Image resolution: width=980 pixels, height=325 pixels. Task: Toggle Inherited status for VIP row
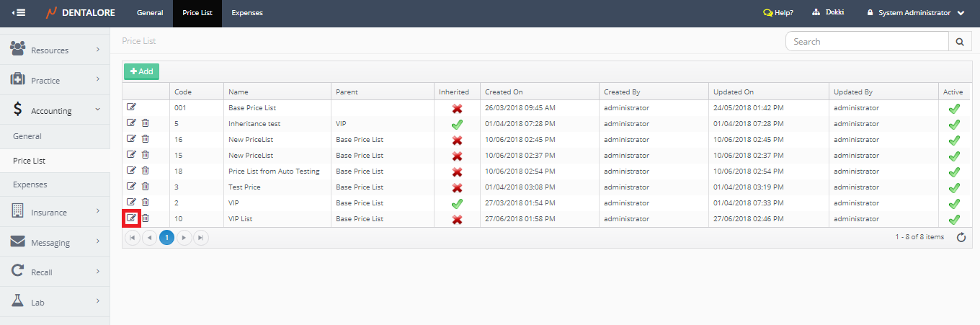point(457,203)
